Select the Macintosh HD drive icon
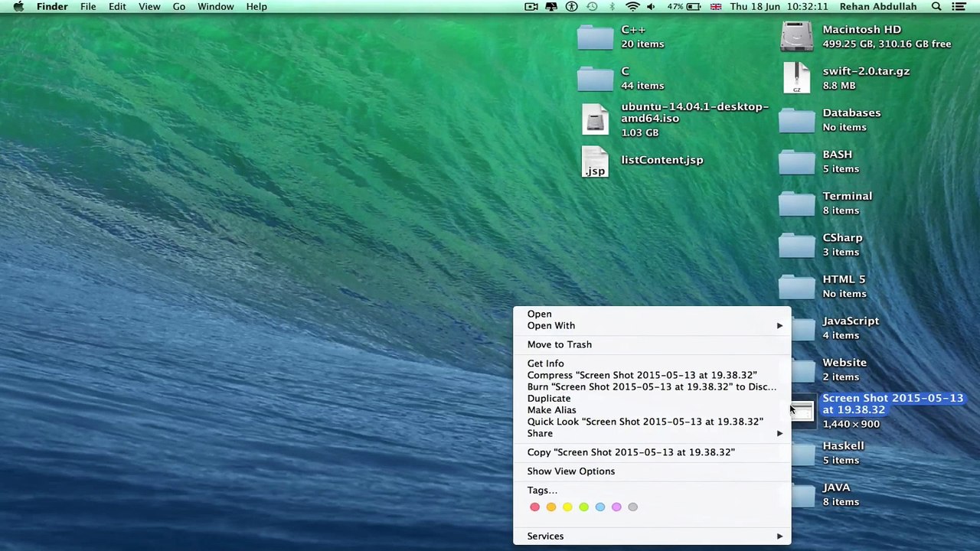 [x=796, y=37]
